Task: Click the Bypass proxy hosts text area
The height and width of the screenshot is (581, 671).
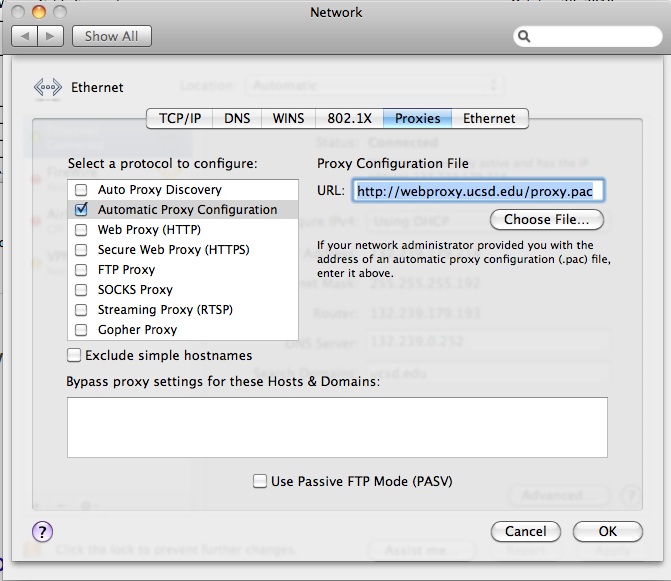Action: (x=337, y=427)
